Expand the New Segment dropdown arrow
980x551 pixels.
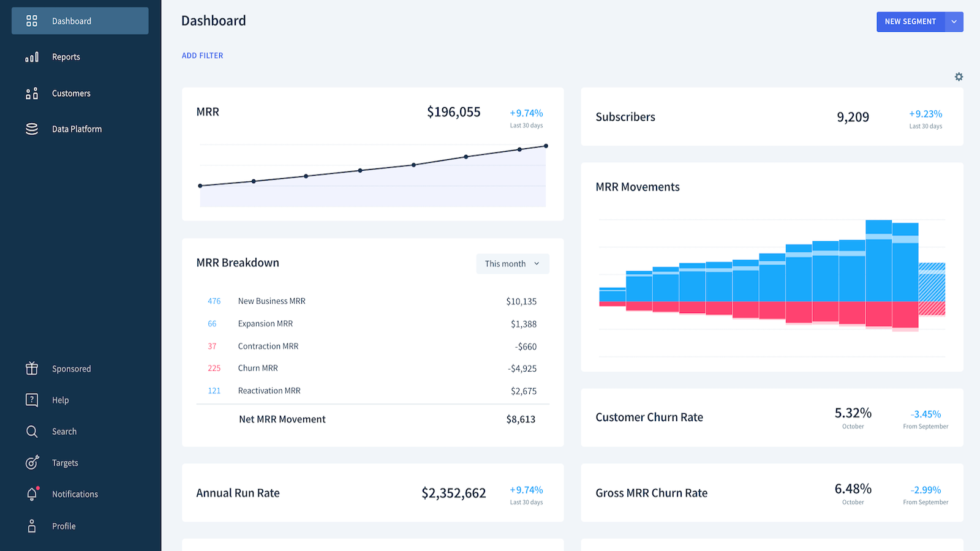click(954, 21)
